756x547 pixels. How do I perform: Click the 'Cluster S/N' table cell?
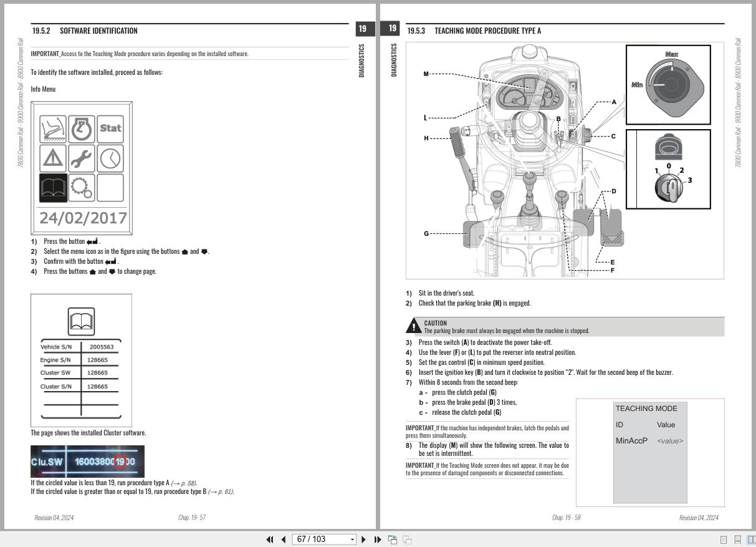55,387
